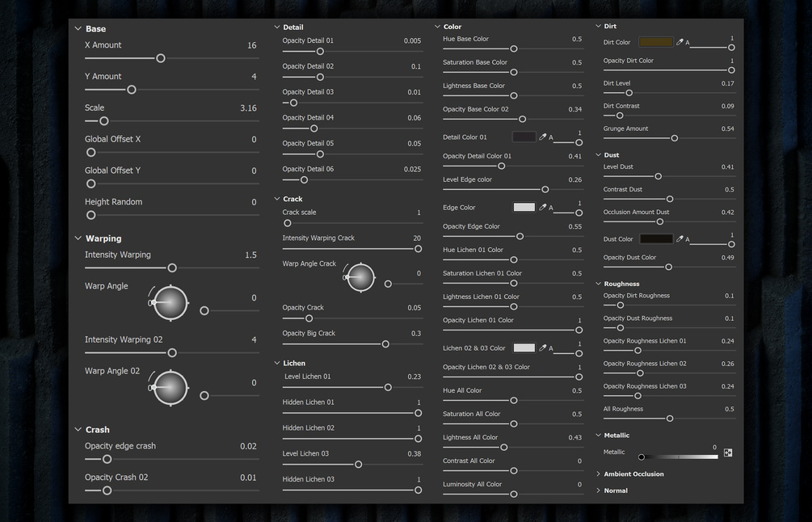The height and width of the screenshot is (522, 812).
Task: Click the Height Random label
Action: [x=113, y=202]
